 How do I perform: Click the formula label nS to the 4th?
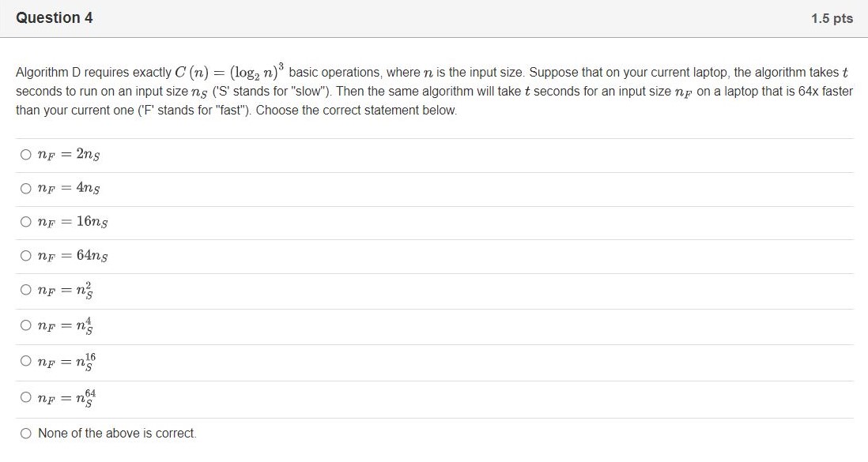(66, 325)
